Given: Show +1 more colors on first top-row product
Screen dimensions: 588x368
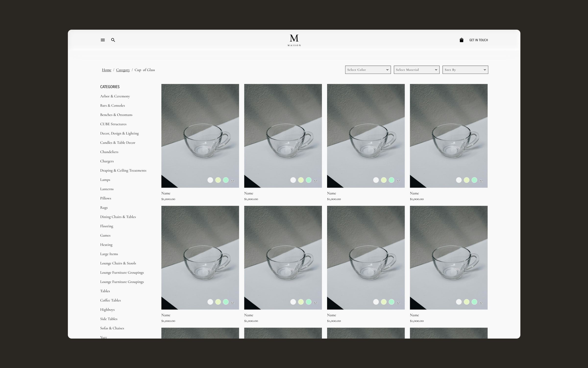Looking at the screenshot, I should (232, 181).
